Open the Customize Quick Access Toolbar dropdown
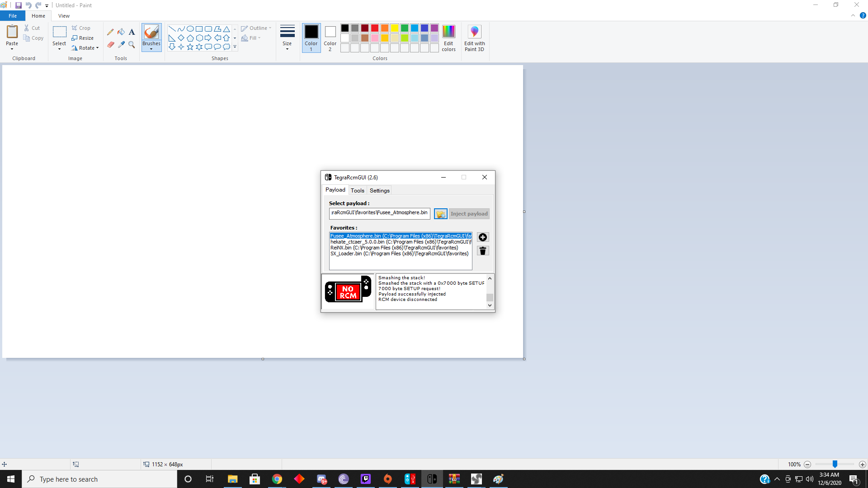Screen dimensions: 868x488 (47, 5)
